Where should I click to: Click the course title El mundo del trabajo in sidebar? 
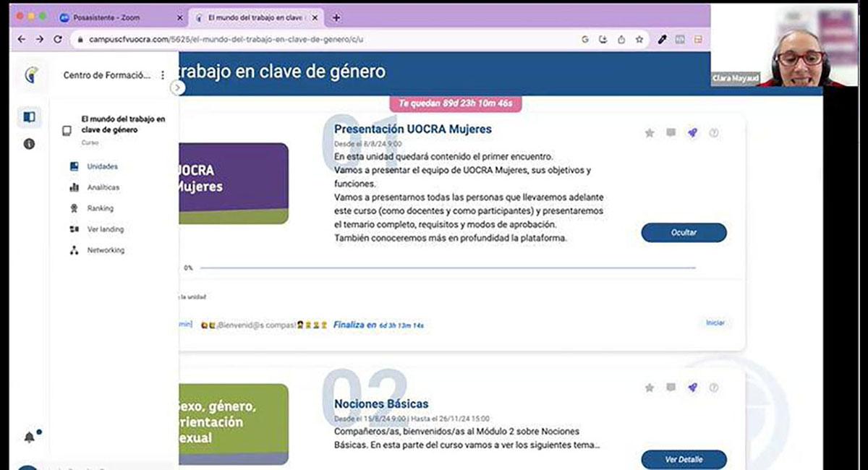(123, 124)
